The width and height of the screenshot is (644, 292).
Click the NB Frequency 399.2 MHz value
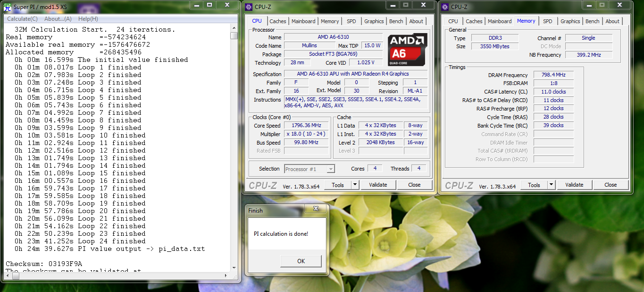589,55
